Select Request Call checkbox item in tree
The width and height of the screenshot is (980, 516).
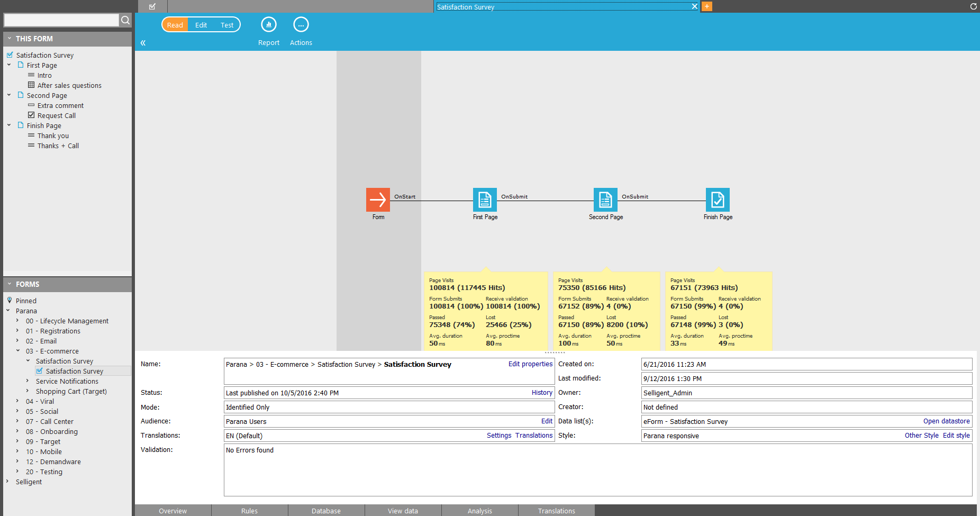[x=56, y=115]
